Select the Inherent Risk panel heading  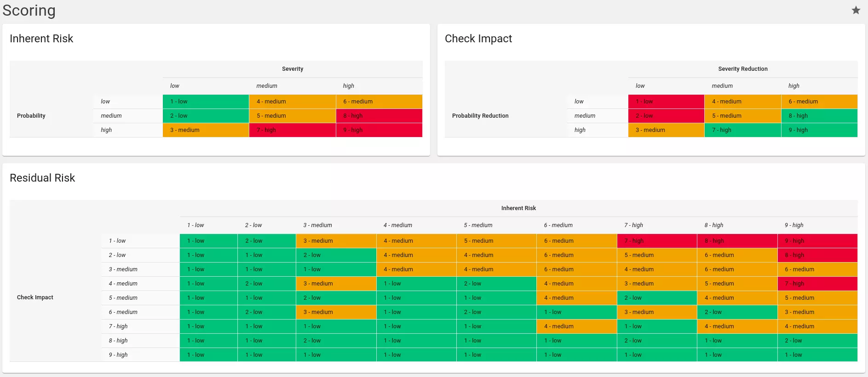[x=41, y=39]
